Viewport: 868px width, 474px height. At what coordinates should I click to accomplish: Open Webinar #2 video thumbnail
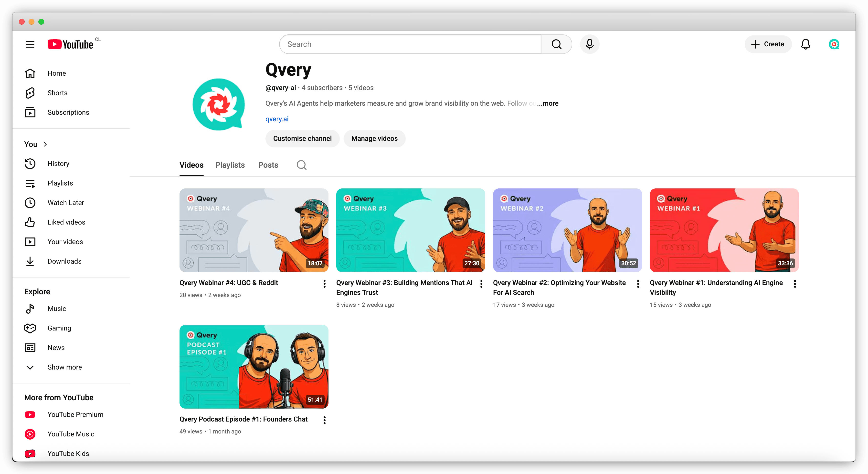pos(567,230)
